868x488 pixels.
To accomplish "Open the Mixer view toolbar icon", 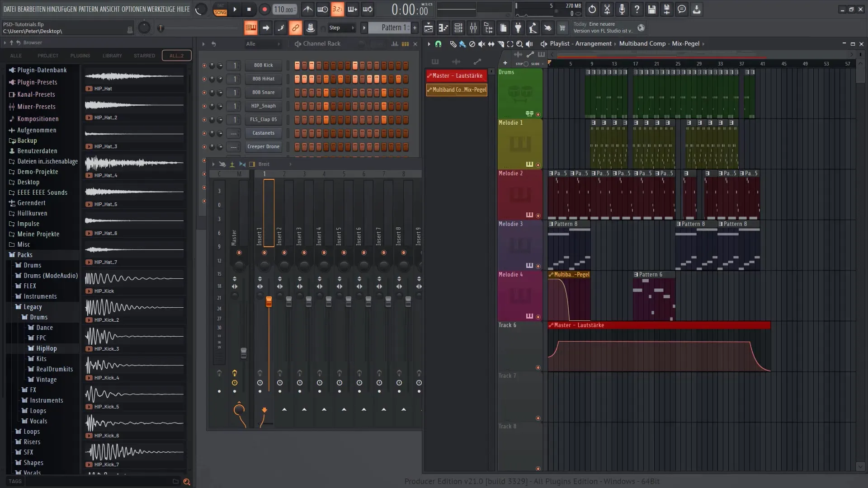I will (473, 28).
